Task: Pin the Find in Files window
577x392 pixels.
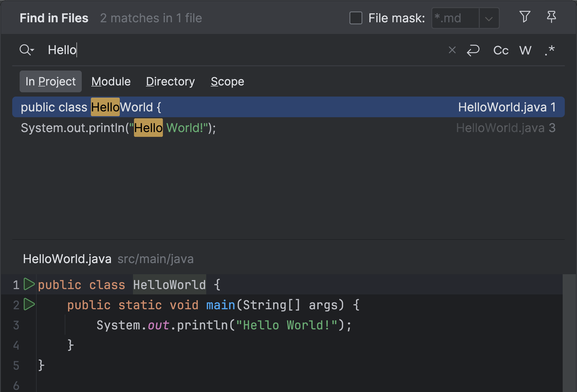Action: tap(551, 17)
